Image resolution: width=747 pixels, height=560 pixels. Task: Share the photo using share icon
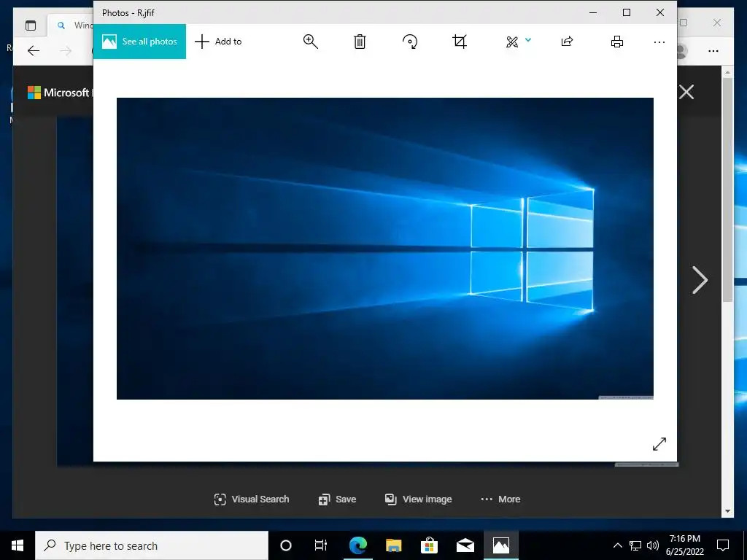tap(567, 42)
